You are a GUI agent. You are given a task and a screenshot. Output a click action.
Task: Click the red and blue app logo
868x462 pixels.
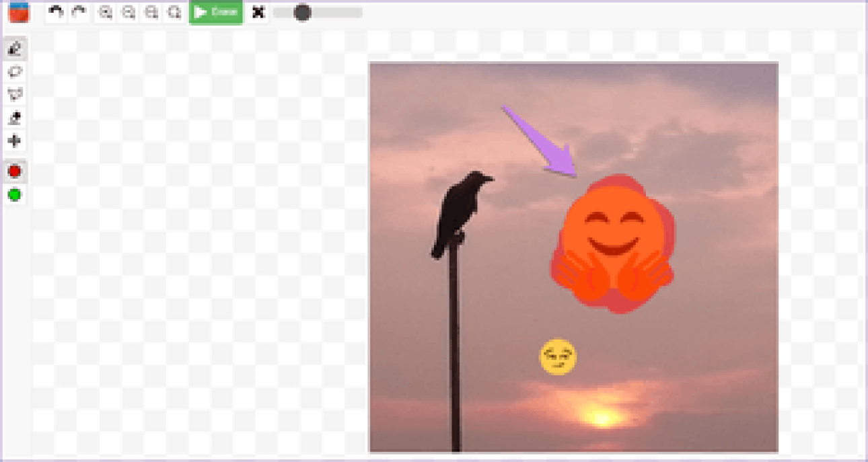[19, 12]
